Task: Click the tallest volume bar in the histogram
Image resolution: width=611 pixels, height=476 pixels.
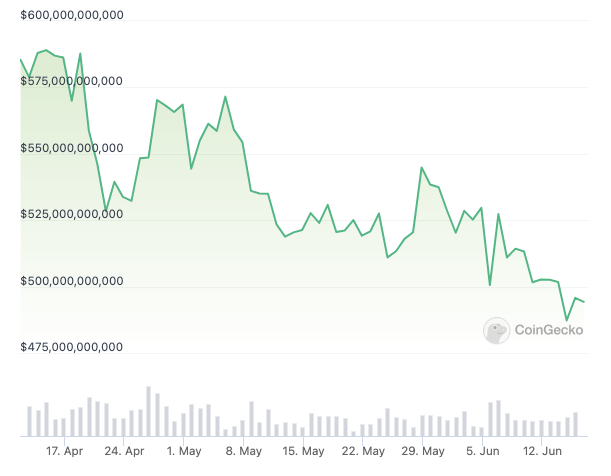Action: coord(148,411)
